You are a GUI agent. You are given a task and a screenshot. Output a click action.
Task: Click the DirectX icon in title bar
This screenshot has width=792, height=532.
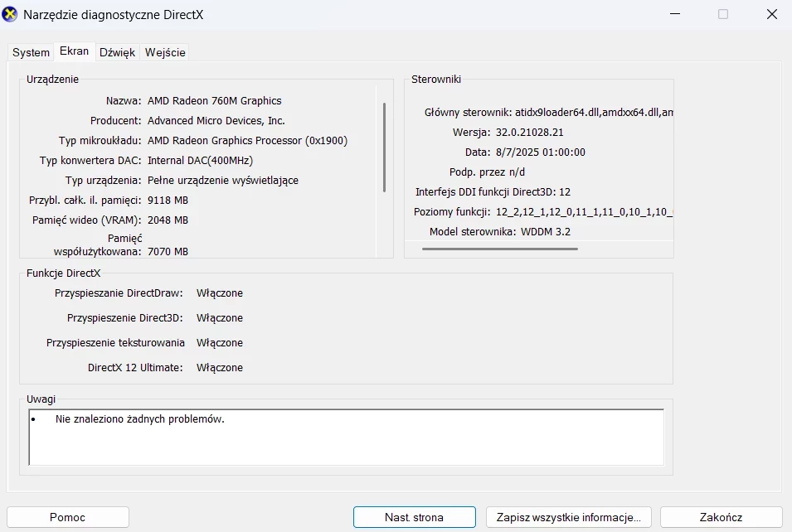(x=10, y=15)
